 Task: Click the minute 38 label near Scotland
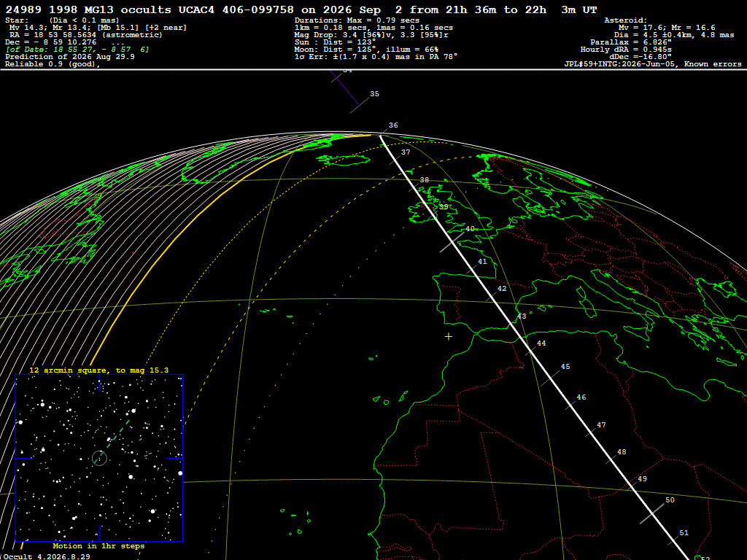[424, 180]
